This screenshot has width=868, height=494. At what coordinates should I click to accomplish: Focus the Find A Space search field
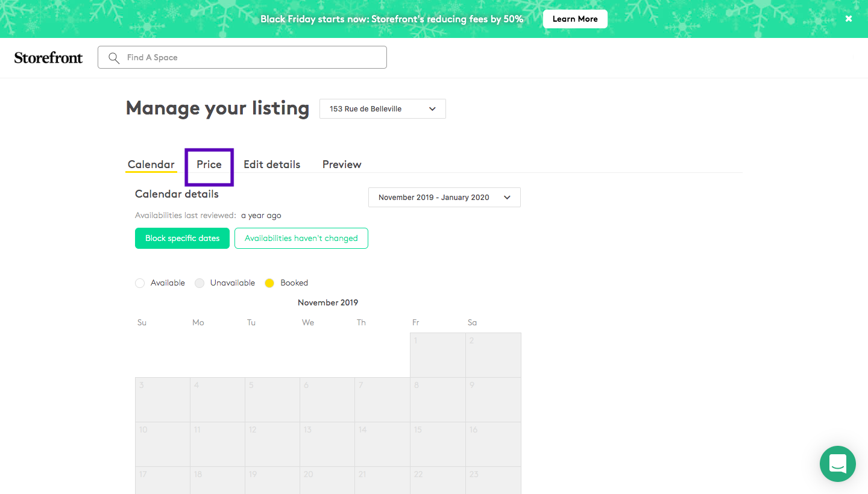253,58
